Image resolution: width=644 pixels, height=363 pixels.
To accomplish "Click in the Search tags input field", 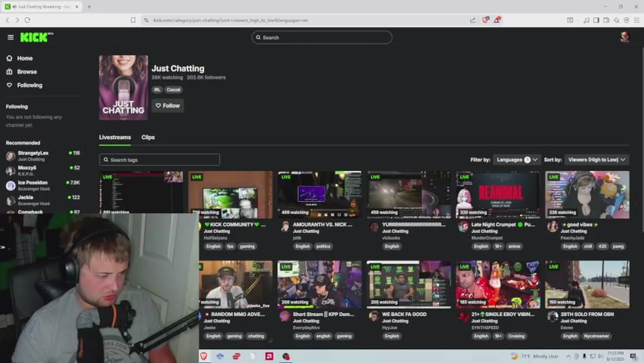I will point(159,160).
